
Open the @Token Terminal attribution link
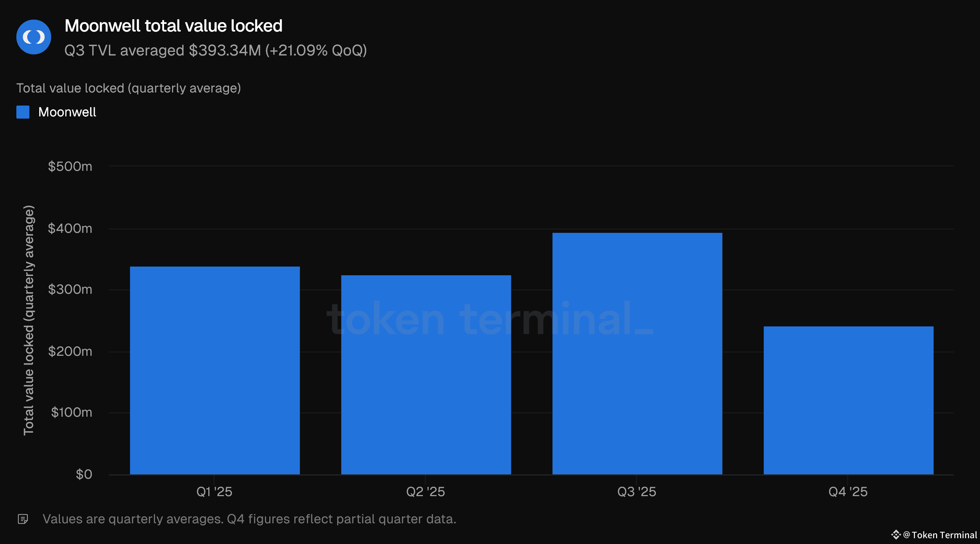pyautogui.click(x=940, y=535)
